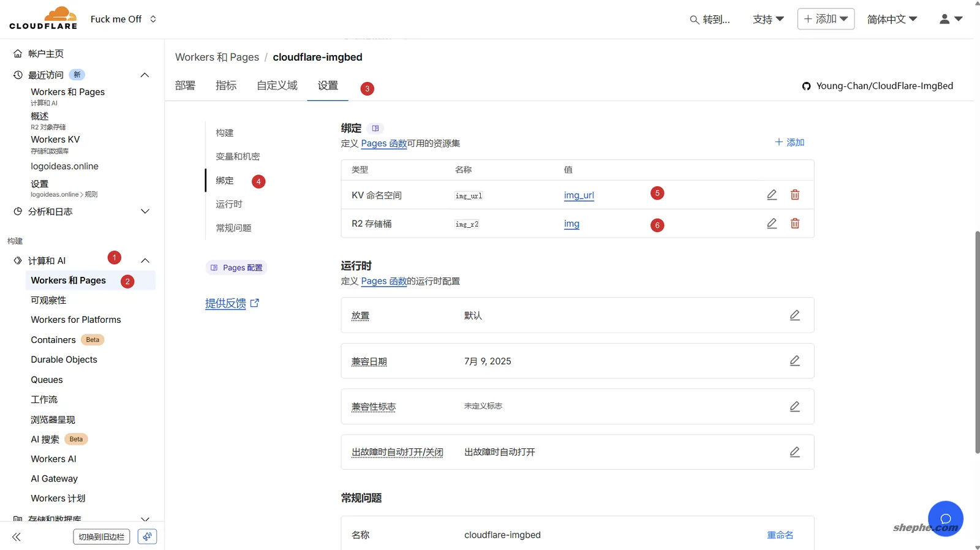Click Workers 和 Pages breadcrumb
Screen dimensions: 980x550
217,57
